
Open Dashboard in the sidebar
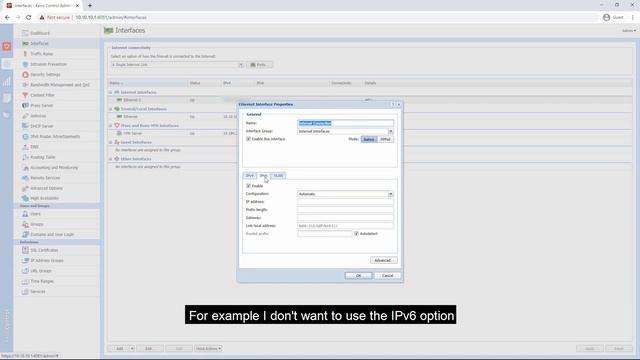point(40,33)
